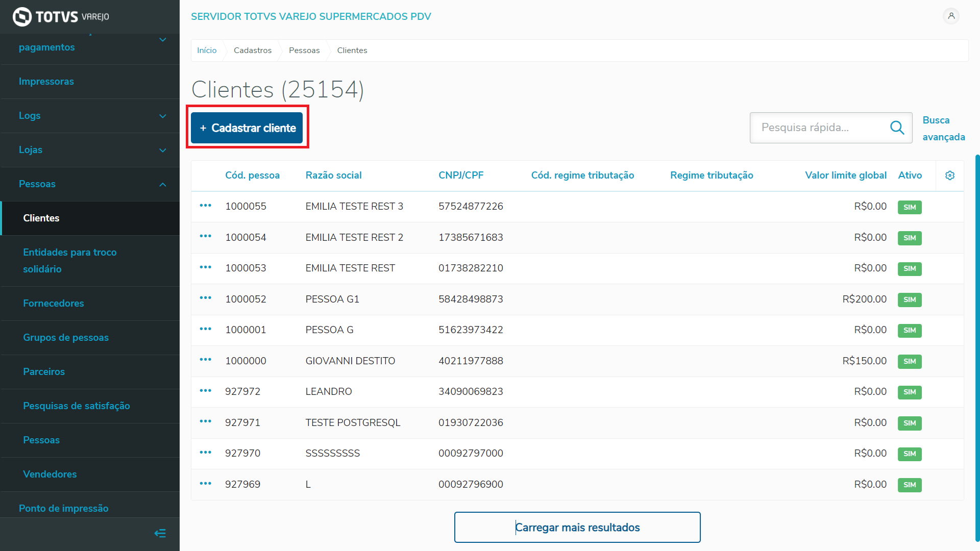Open actions menu for GIOVANNI DESTITO
Screen dimensions: 980x551
[x=205, y=360]
